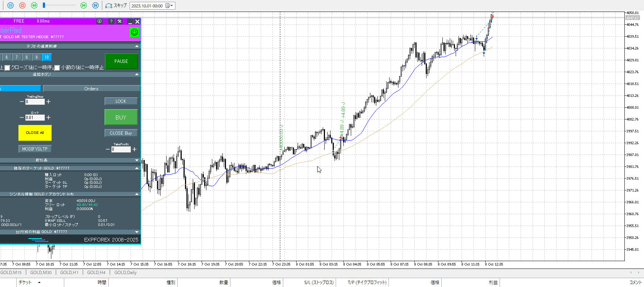Click the tester speed slider handle
This screenshot has width=644, height=287.
point(44,5)
